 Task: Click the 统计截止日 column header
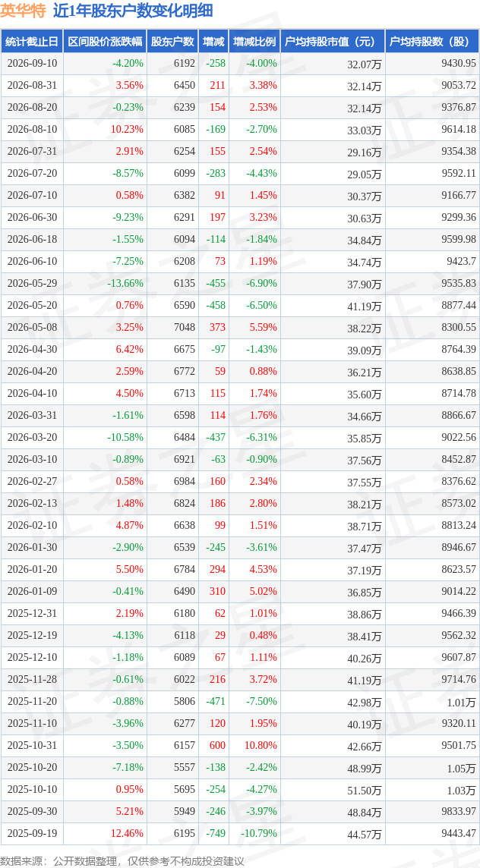click(32, 41)
